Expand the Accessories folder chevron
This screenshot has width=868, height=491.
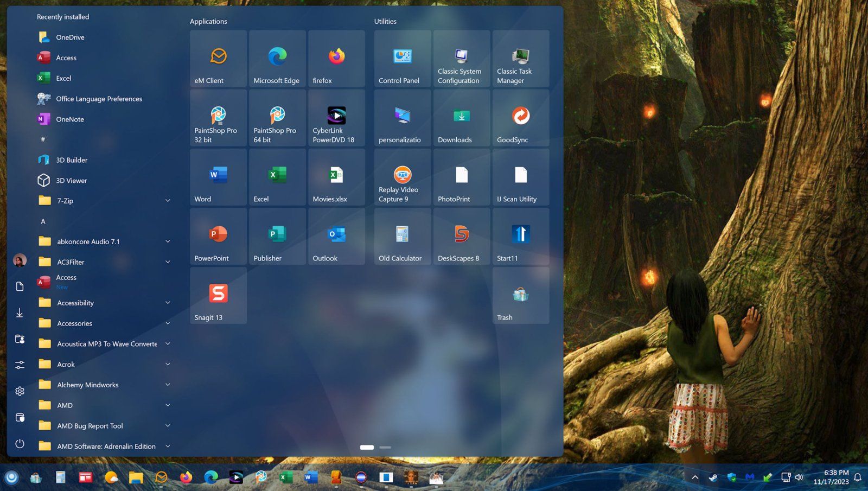[x=168, y=323]
